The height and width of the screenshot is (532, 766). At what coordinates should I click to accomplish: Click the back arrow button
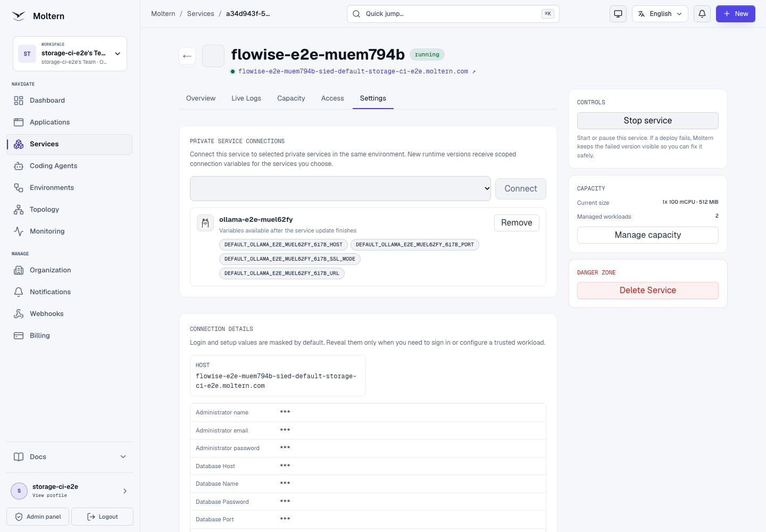tap(187, 56)
